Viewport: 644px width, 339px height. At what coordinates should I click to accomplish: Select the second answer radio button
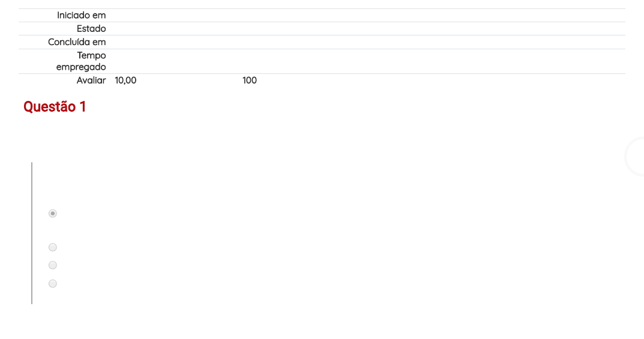(53, 247)
